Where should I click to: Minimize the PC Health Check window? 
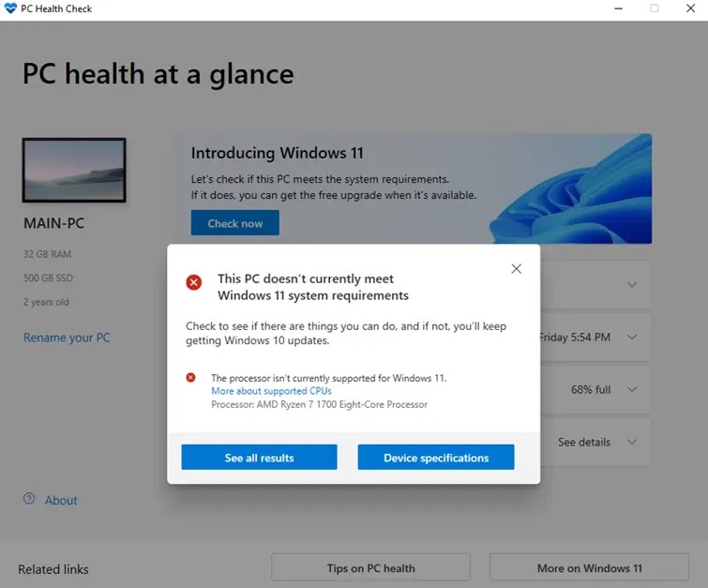coord(619,8)
